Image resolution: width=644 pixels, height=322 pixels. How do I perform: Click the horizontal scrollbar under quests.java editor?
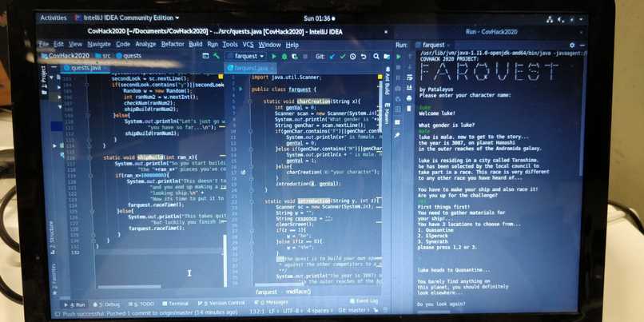click(129, 287)
